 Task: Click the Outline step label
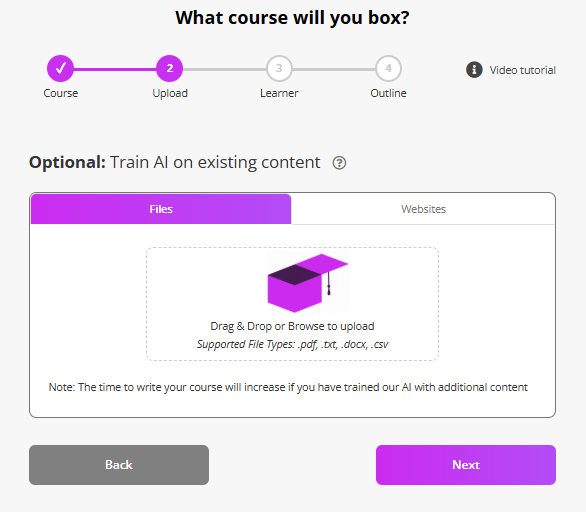(388, 93)
